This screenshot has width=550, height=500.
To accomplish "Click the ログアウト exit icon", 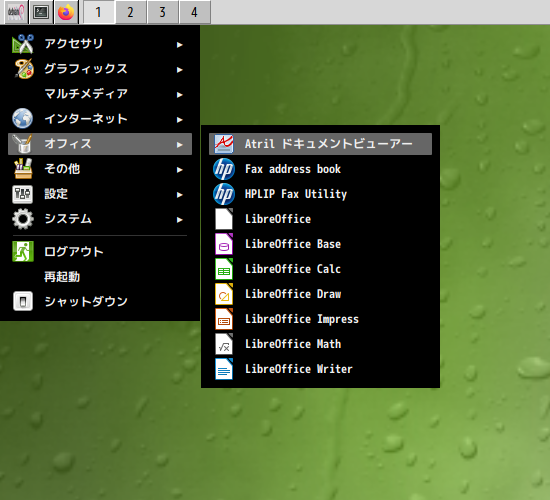I will coord(23,251).
